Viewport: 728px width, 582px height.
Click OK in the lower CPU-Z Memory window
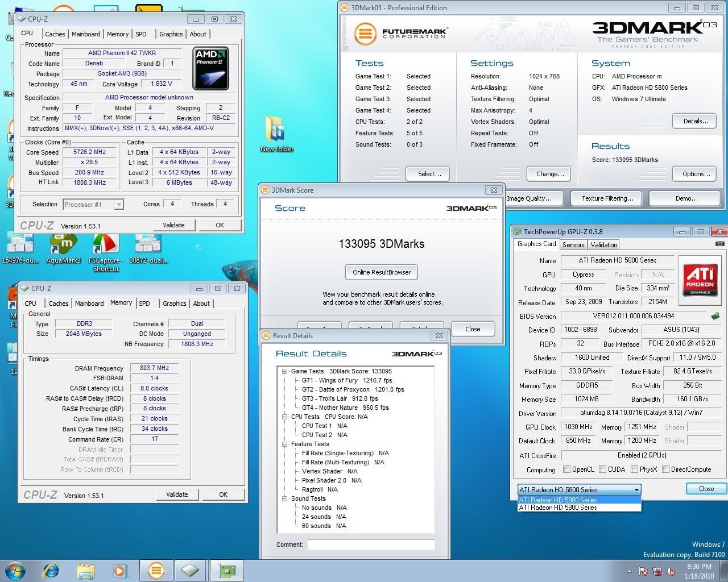coord(223,494)
